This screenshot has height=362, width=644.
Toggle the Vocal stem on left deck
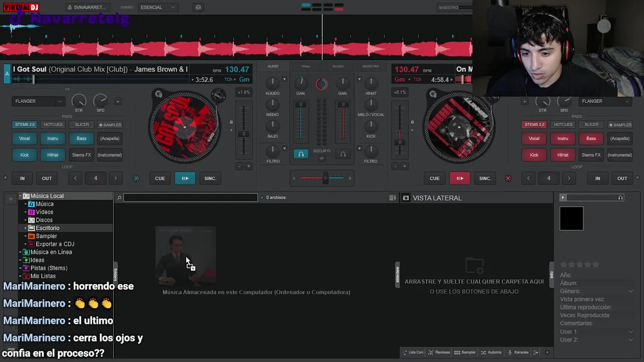point(24,138)
